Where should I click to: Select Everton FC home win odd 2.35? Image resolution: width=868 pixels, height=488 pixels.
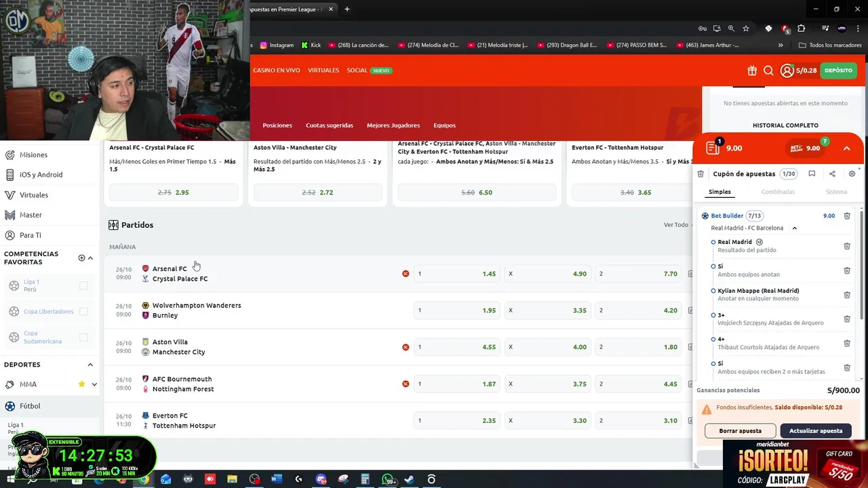point(457,420)
